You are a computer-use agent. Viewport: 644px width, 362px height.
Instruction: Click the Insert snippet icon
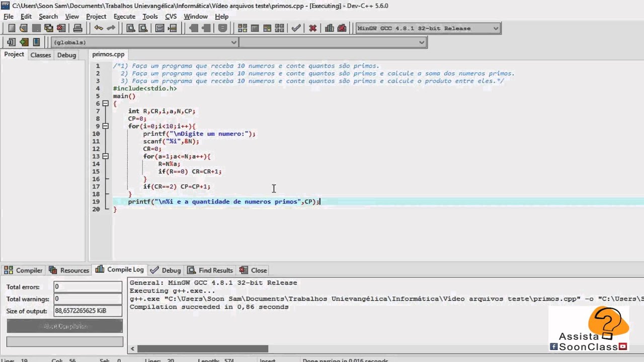12,42
